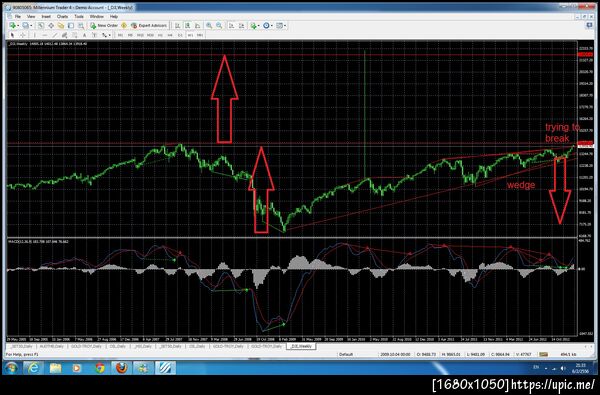Open the Windows Start button
600x395 pixels.
[11, 368]
